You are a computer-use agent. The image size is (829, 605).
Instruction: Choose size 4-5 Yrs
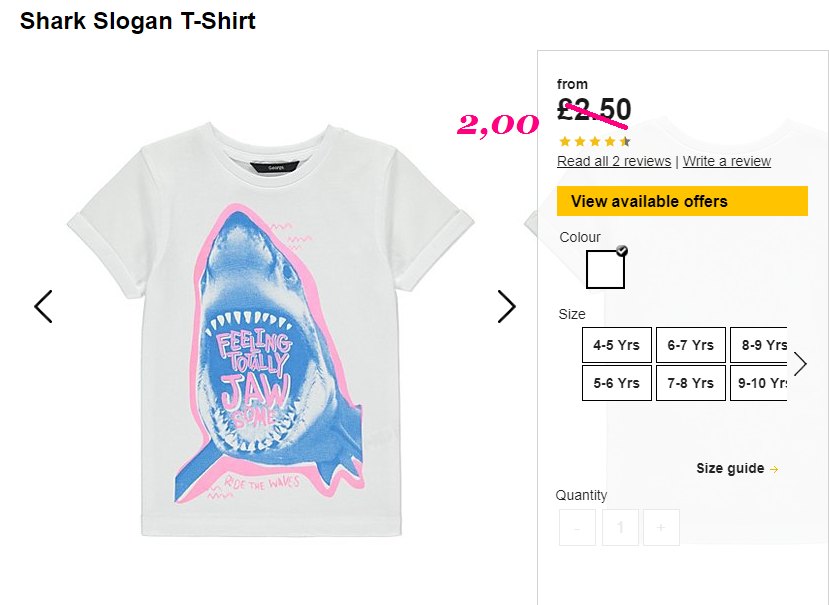616,345
